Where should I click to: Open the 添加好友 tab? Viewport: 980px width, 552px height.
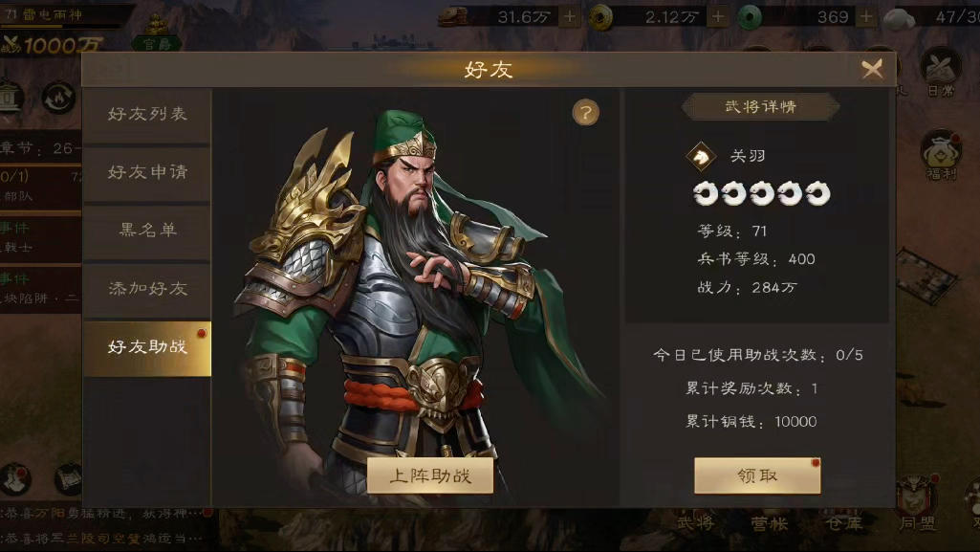147,289
